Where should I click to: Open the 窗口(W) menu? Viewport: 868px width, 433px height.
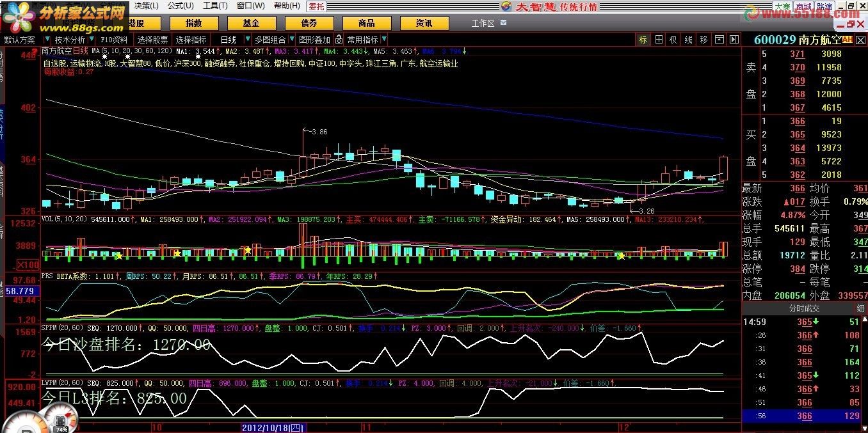point(250,6)
